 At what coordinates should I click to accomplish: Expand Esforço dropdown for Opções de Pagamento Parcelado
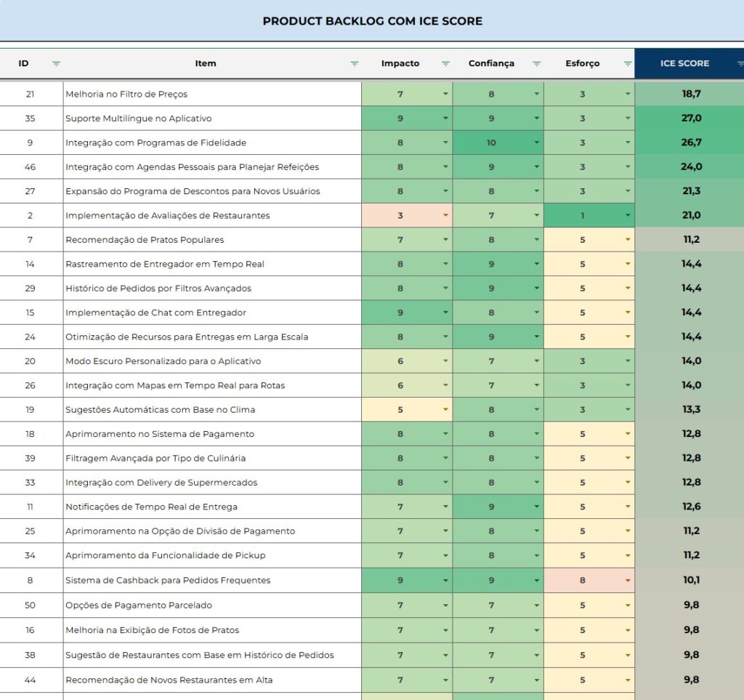point(627,605)
